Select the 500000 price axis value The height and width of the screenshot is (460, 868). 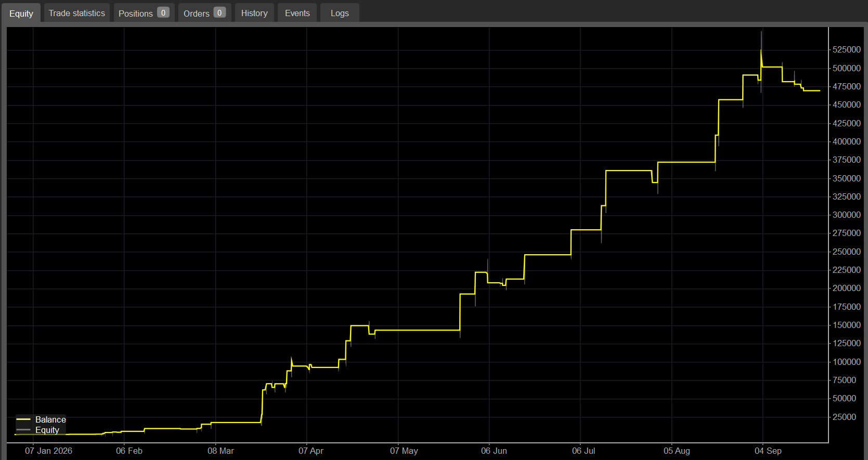[x=847, y=68]
